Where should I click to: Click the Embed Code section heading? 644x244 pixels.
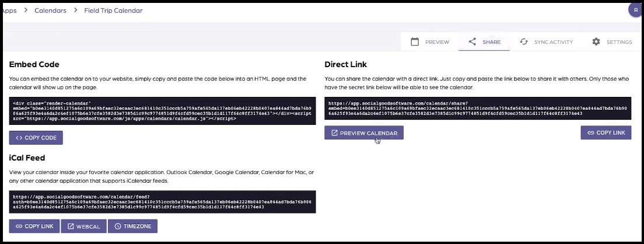point(34,64)
